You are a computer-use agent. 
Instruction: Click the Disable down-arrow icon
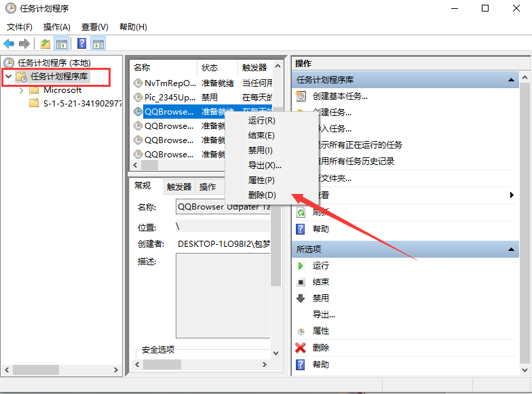tap(301, 298)
